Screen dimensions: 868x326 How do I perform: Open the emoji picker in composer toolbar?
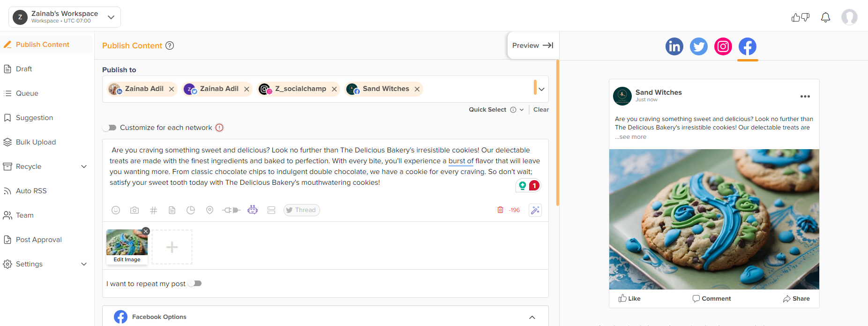[116, 210]
